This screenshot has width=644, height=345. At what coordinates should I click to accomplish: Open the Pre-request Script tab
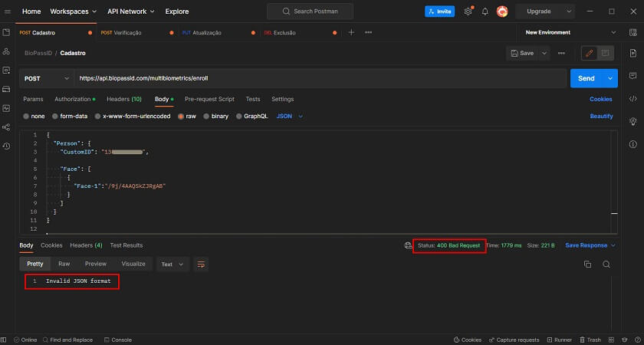[x=209, y=99]
